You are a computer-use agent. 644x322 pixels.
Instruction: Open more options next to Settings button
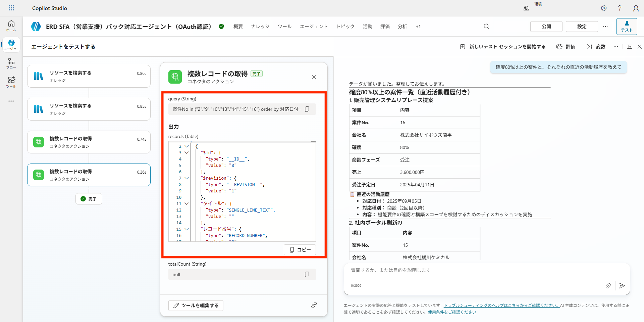(605, 27)
